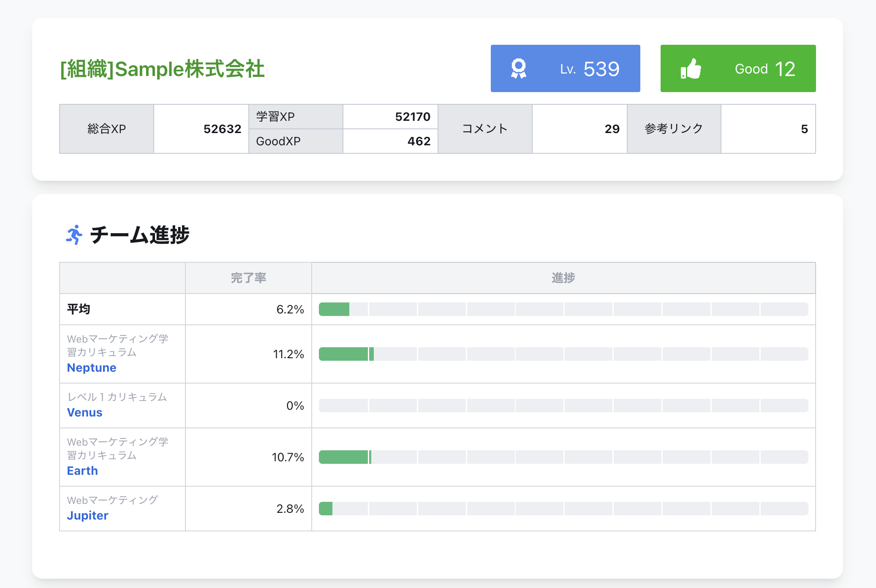The height and width of the screenshot is (588, 876).
Task: Click the GoodXP value 462
Action: (419, 141)
